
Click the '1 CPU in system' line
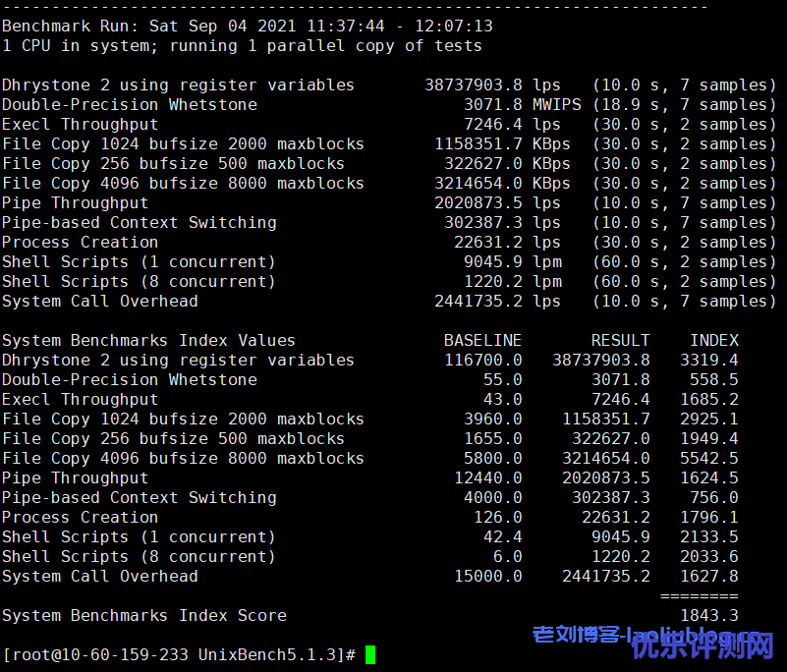pyautogui.click(x=242, y=45)
